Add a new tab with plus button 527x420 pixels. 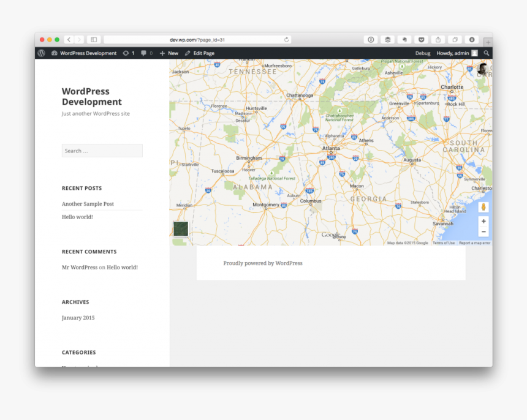(488, 42)
